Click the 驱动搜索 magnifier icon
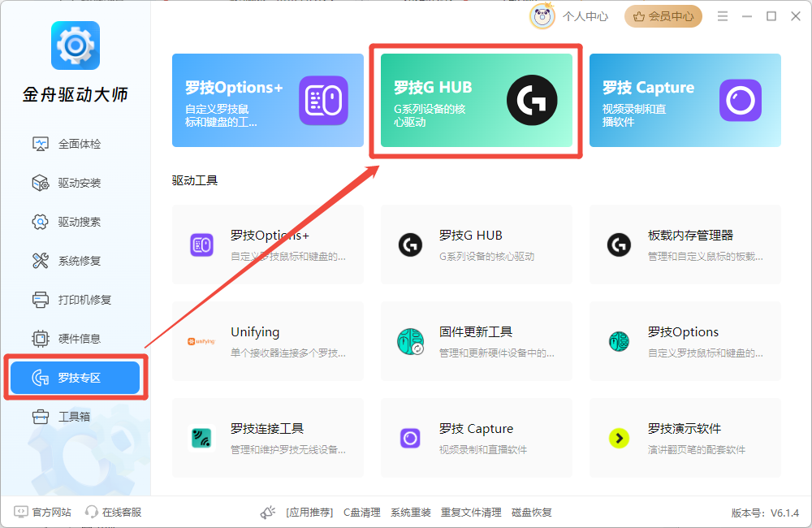 click(x=41, y=222)
